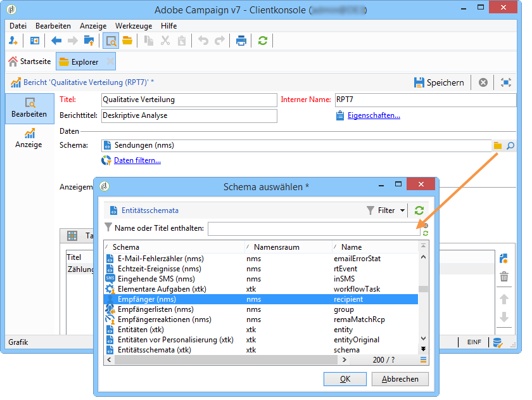The width and height of the screenshot is (532, 400).
Task: Open the Anzeige menu
Action: pos(93,26)
